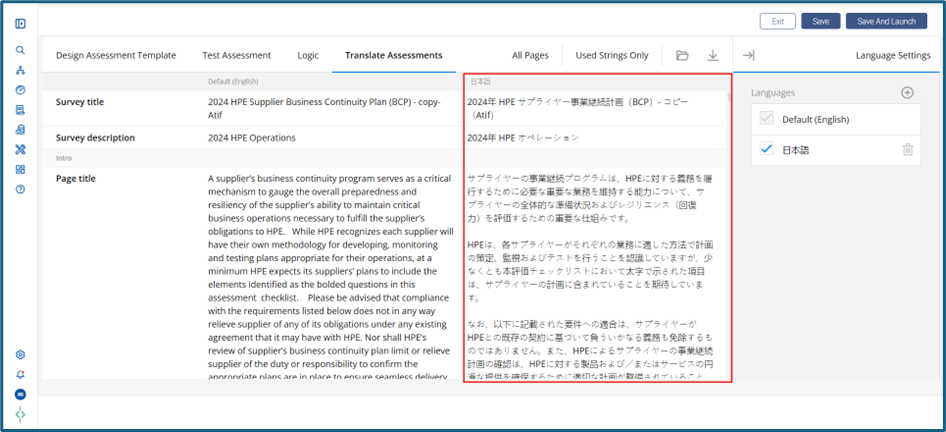Click the Languages section label
This screenshot has height=432, width=946.
click(x=773, y=93)
